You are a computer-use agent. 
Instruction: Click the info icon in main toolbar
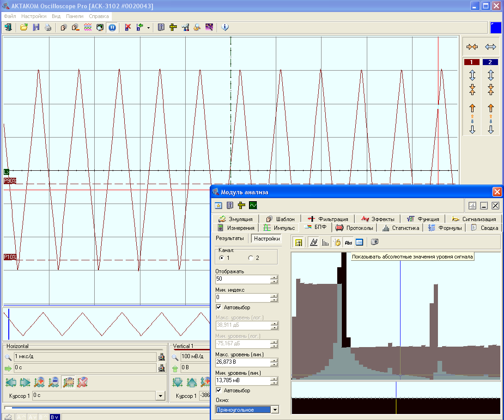click(225, 28)
